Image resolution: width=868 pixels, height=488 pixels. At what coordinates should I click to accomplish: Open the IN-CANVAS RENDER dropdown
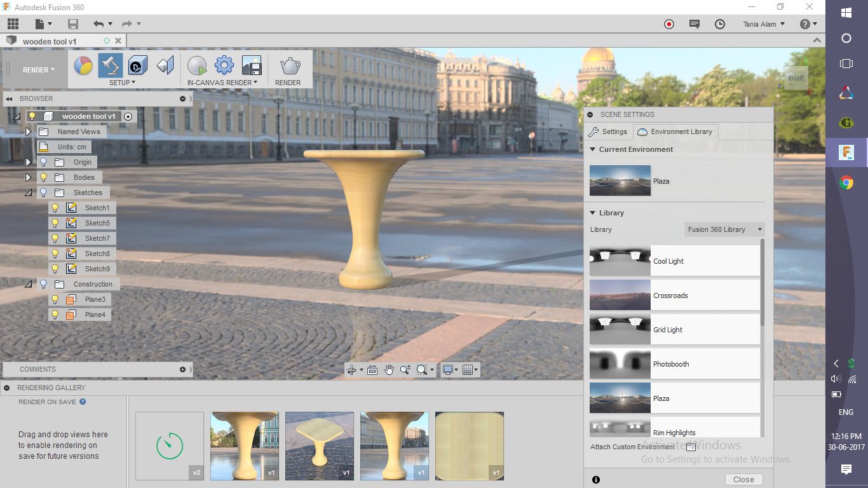[x=222, y=83]
